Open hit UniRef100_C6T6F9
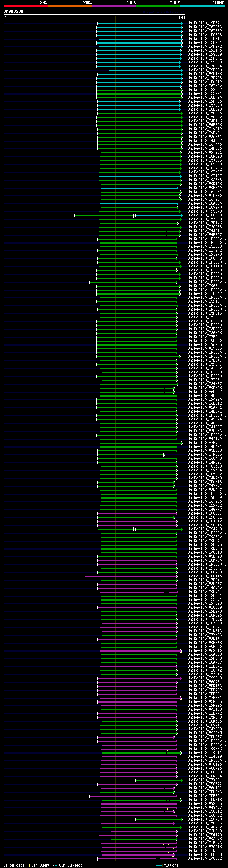Screen dimensions: 228x868 [204, 31]
